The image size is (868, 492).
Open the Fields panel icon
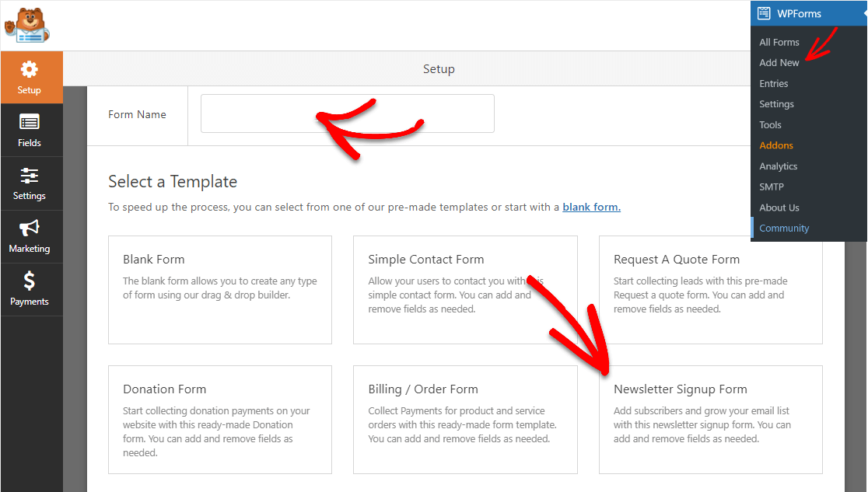click(29, 122)
